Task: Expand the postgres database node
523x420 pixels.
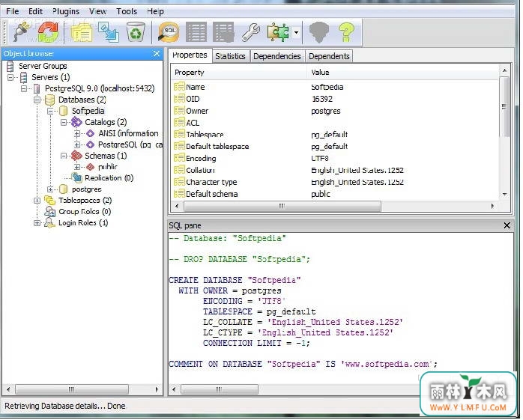Action: point(50,189)
